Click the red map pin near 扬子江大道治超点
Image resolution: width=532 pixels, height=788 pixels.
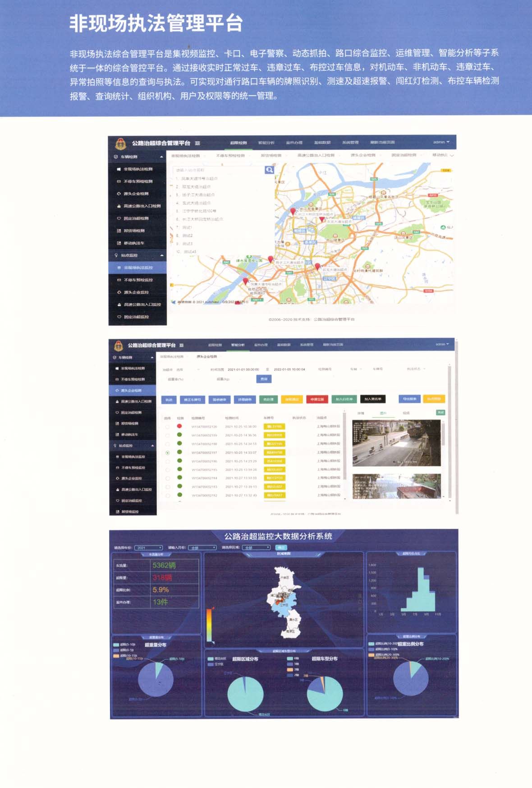271,259
